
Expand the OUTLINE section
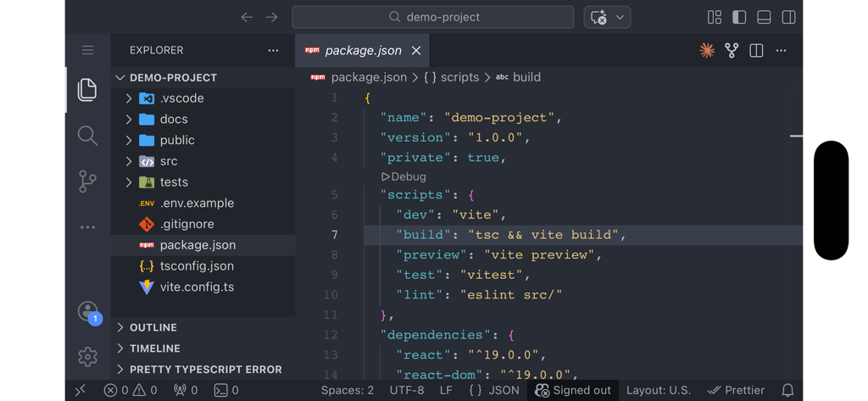[203, 327]
